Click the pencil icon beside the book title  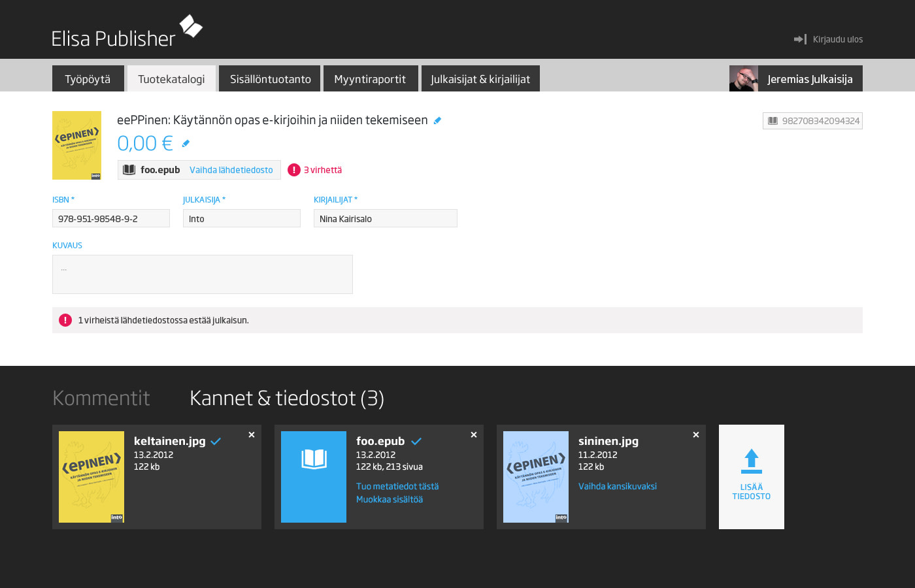coord(437,120)
